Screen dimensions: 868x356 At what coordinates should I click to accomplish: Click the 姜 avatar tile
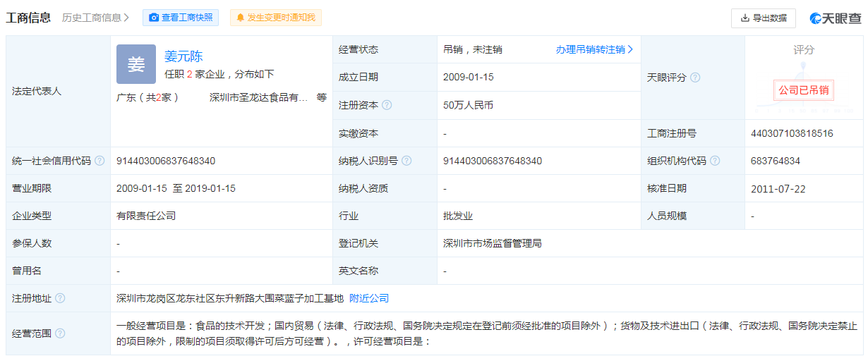(136, 64)
